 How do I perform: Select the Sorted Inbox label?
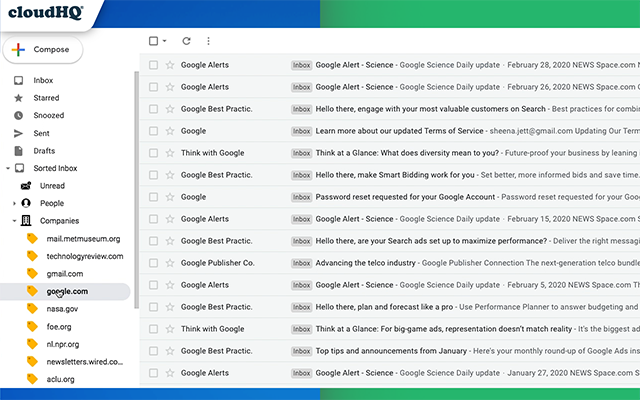55,168
